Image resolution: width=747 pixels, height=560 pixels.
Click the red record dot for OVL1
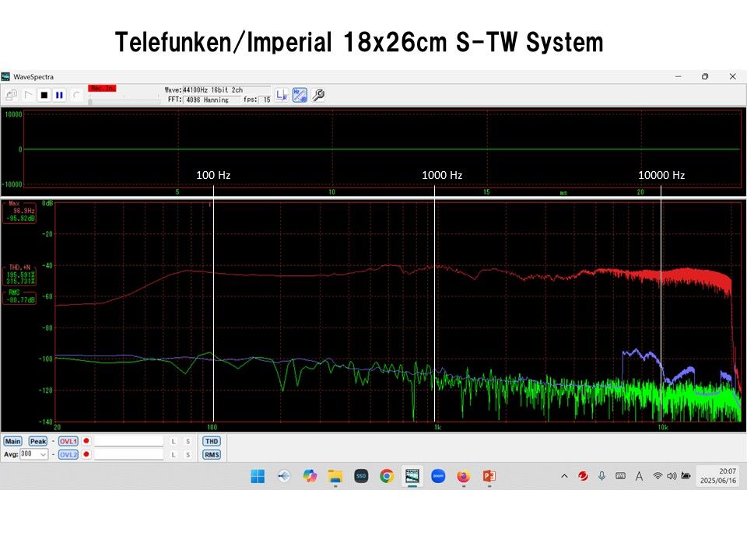(x=86, y=441)
